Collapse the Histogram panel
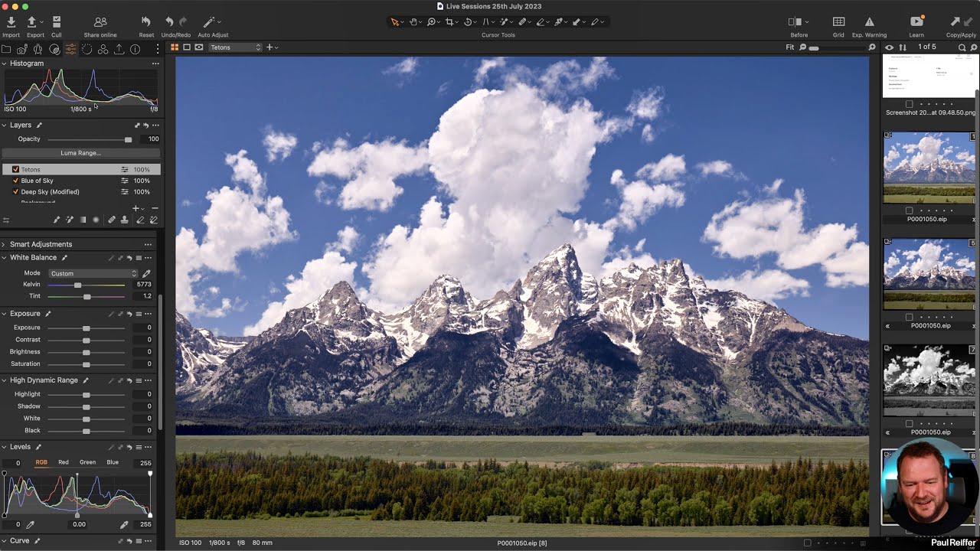The image size is (980, 551). point(5,64)
